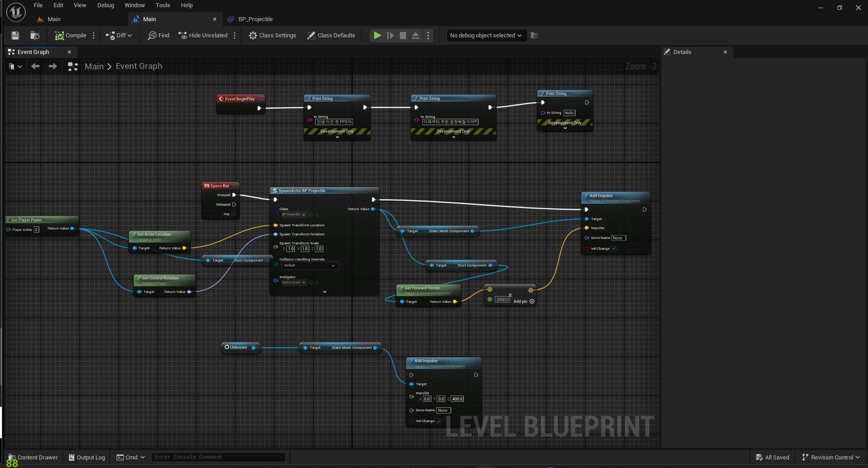
Task: Click the Player Index 0 field
Action: (36, 229)
